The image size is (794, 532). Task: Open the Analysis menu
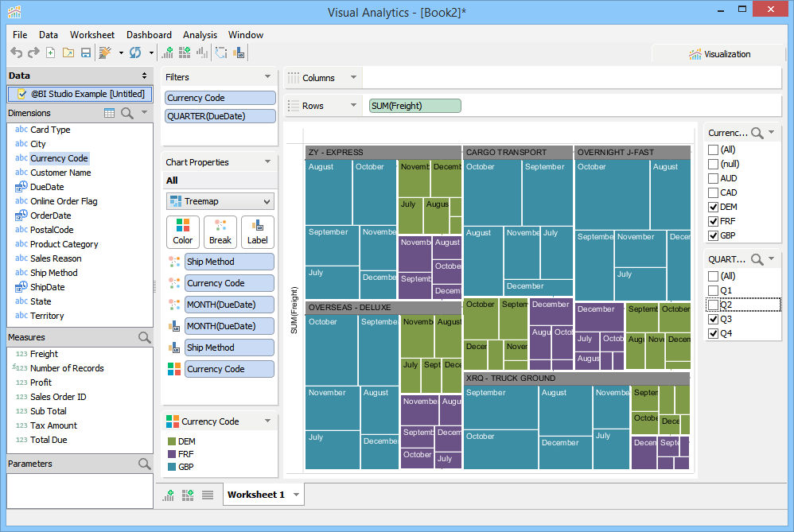click(200, 35)
